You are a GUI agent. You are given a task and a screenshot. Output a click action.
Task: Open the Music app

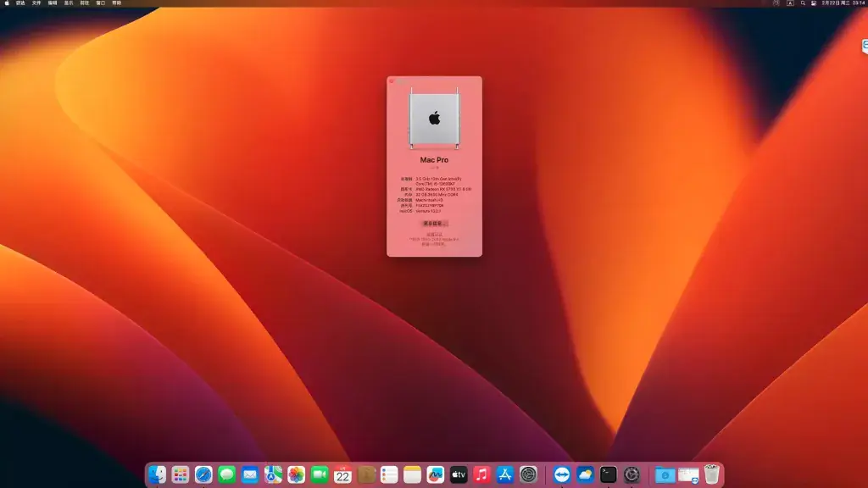point(481,474)
